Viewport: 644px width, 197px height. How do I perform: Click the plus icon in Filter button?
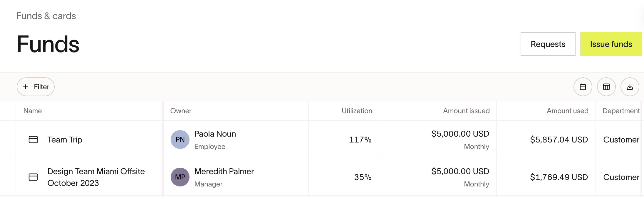[26, 87]
